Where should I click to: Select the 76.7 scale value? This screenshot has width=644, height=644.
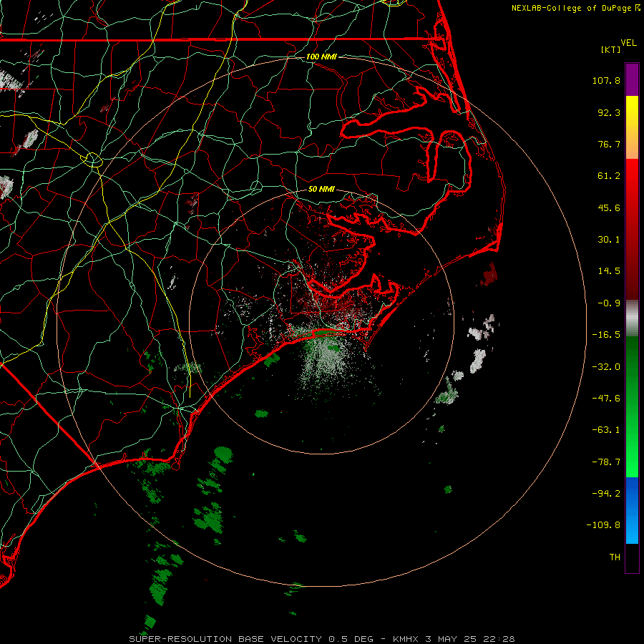(609, 144)
